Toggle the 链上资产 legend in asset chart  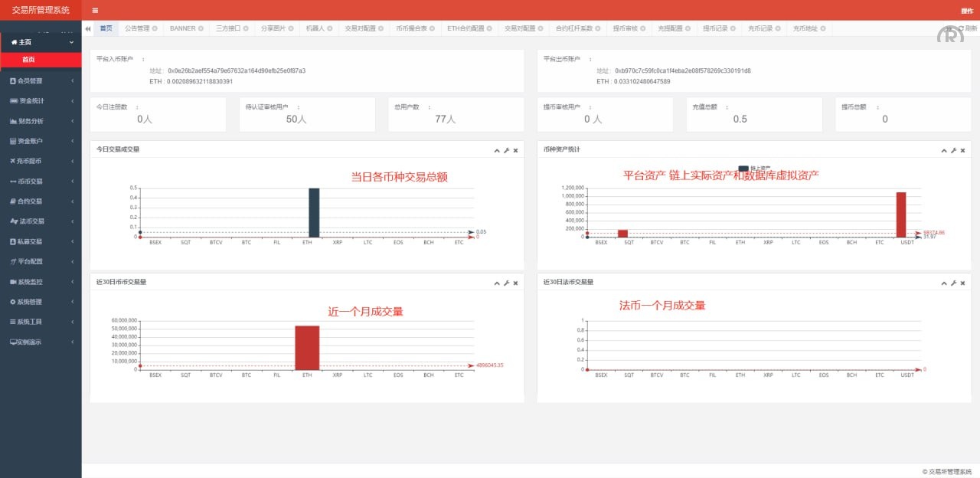[743, 169]
